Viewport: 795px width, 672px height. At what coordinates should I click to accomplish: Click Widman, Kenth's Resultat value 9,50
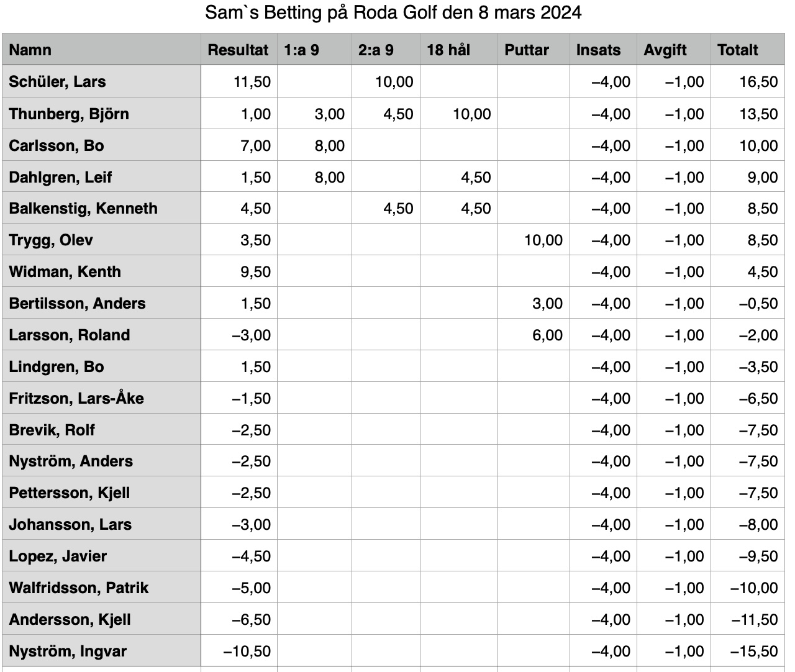point(238,271)
